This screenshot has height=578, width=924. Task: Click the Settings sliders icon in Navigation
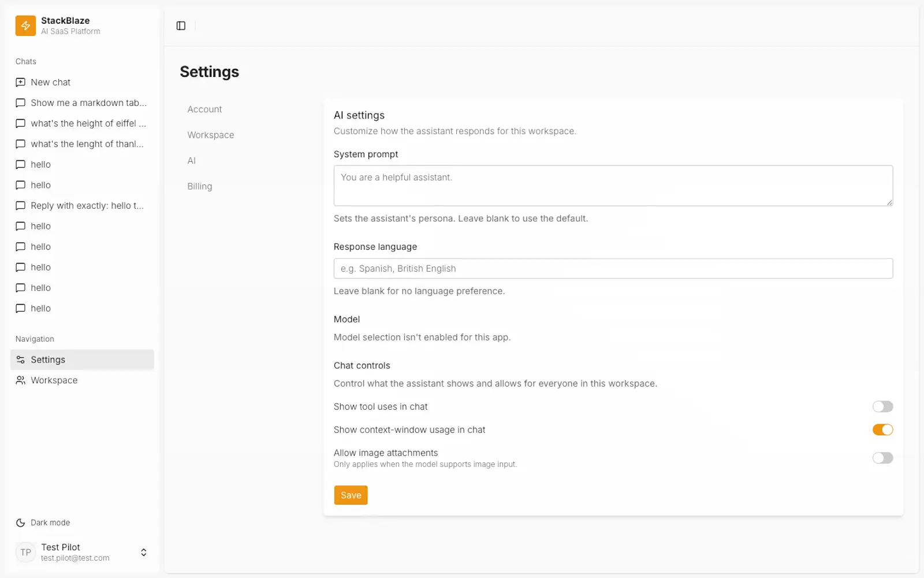(x=20, y=360)
